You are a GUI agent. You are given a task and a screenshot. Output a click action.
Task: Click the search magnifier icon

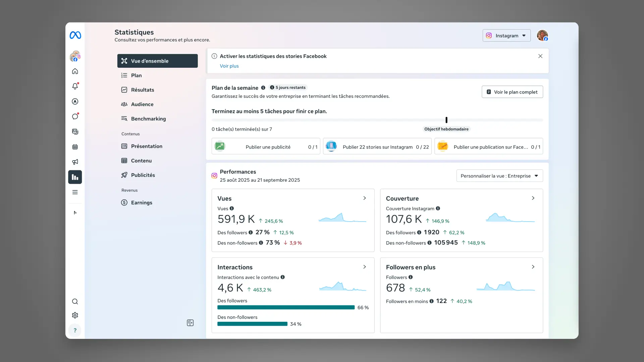pos(75,301)
